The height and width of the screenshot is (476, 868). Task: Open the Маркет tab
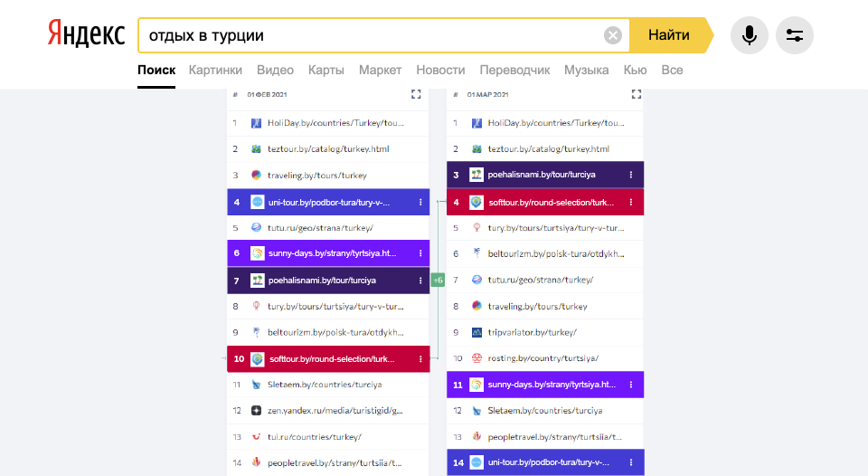click(380, 71)
